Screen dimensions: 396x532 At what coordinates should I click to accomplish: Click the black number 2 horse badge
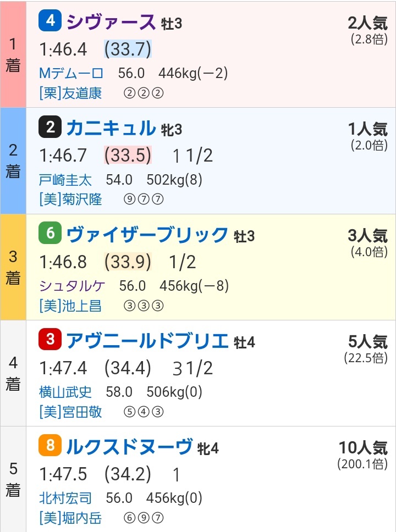pos(50,127)
